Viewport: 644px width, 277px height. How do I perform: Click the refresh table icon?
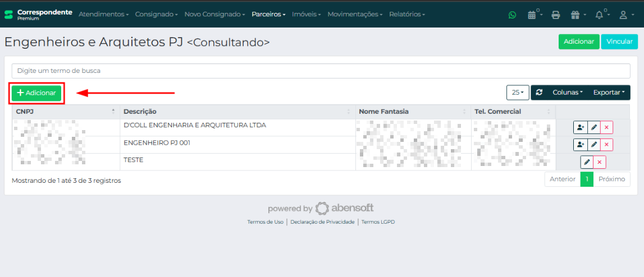click(539, 93)
